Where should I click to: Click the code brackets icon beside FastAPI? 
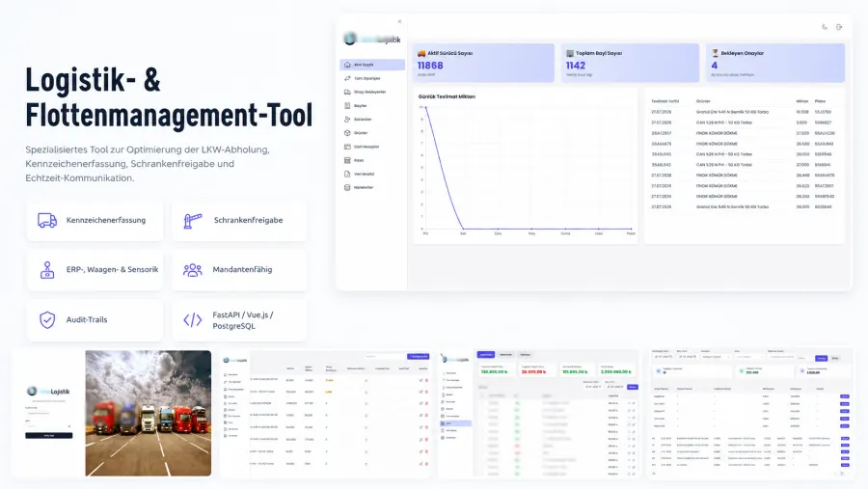pyautogui.click(x=193, y=320)
